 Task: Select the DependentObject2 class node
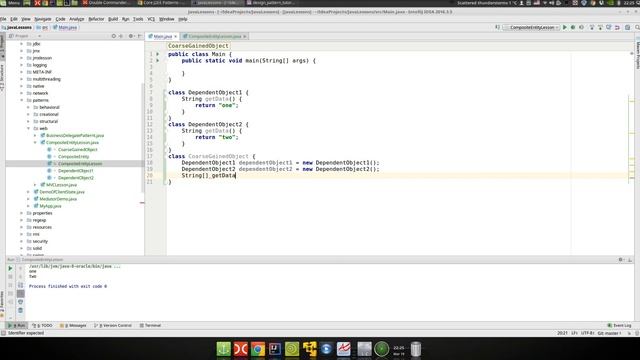pos(76,178)
